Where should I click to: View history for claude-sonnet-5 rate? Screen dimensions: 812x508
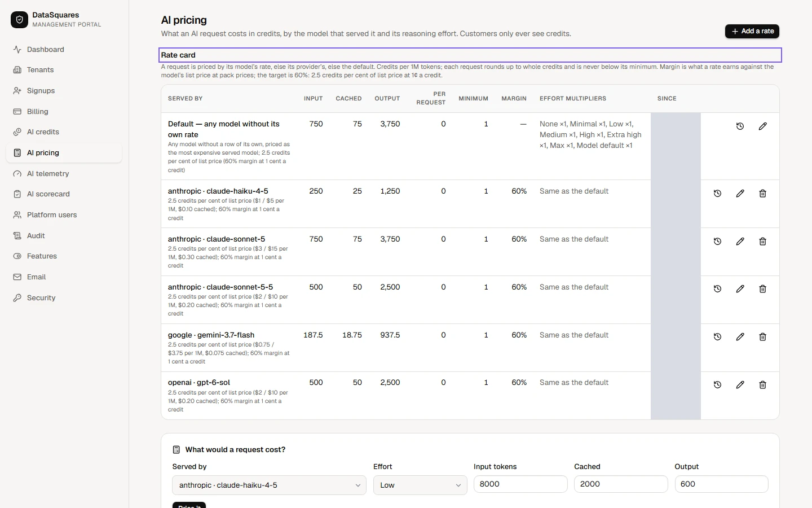717,242
